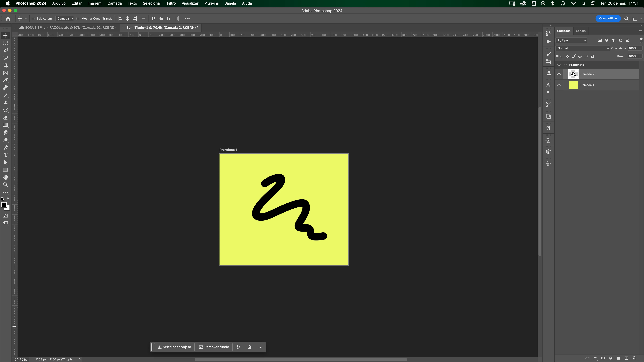The height and width of the screenshot is (362, 644).
Task: Enable Mostrar Contr. Transf. checkbox
Action: (78, 19)
